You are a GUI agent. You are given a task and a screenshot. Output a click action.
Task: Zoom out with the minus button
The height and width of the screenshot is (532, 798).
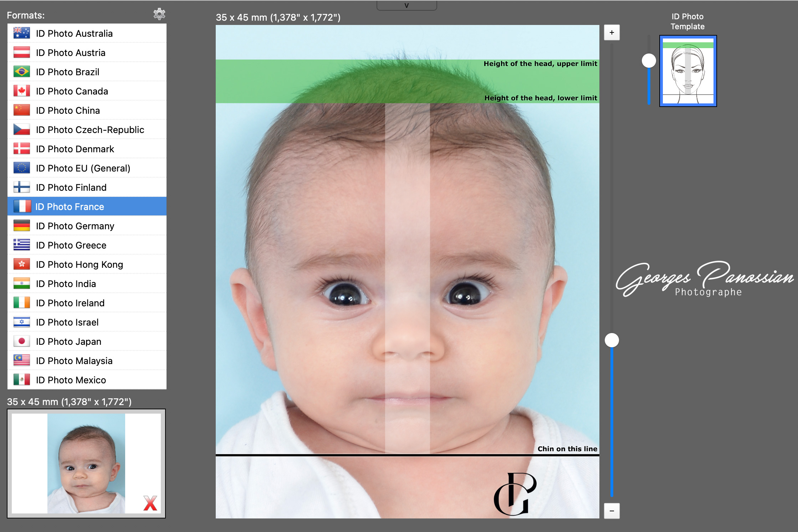click(612, 511)
